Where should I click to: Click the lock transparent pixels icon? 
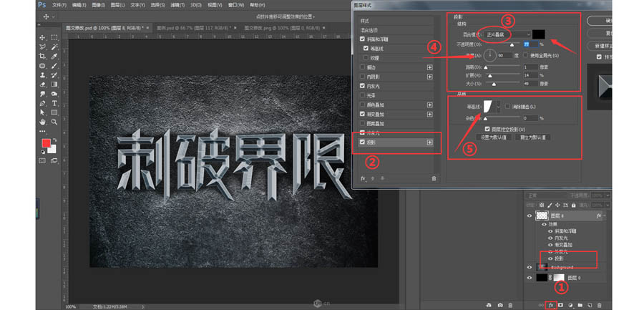(x=542, y=204)
